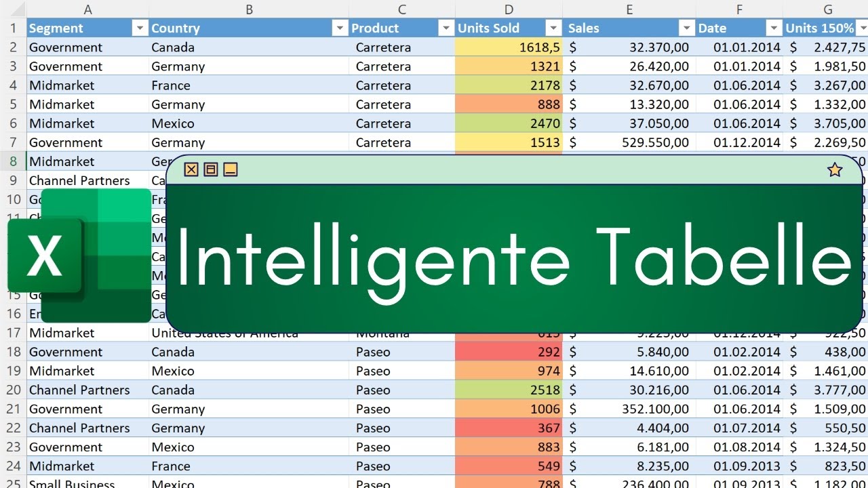Viewport: 868px width, 488px height.
Task: Click the Carretera cell in row 3
Action: (384, 66)
